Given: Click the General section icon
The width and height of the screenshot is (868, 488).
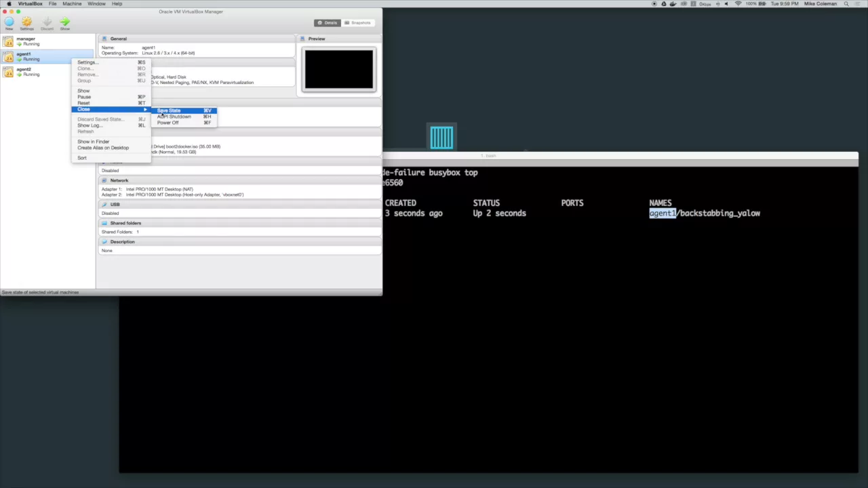Looking at the screenshot, I should 104,39.
